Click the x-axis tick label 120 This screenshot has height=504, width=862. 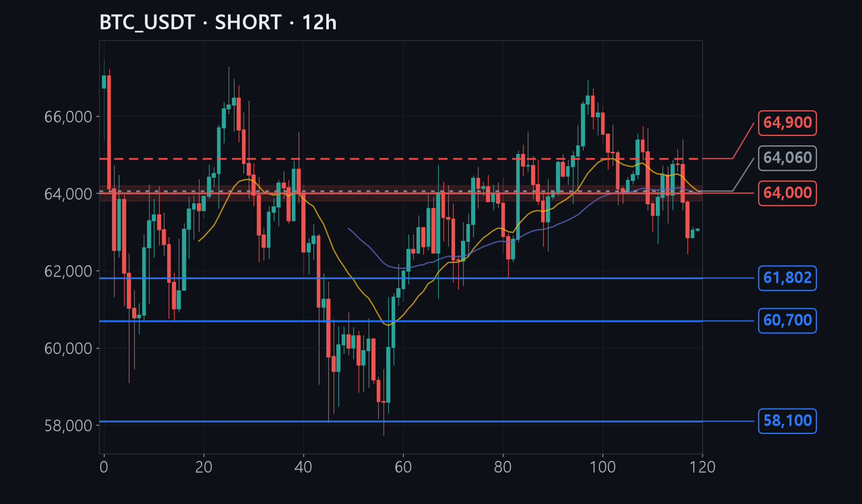(x=702, y=467)
